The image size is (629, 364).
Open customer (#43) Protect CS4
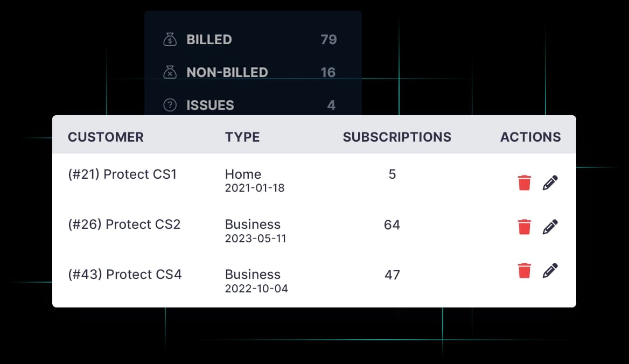pos(125,275)
